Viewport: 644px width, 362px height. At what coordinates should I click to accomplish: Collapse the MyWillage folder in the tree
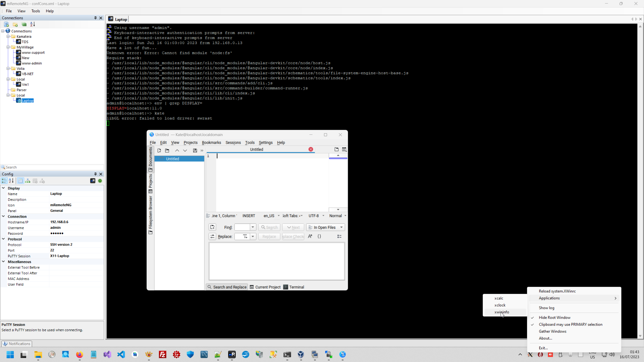[x=8, y=47]
